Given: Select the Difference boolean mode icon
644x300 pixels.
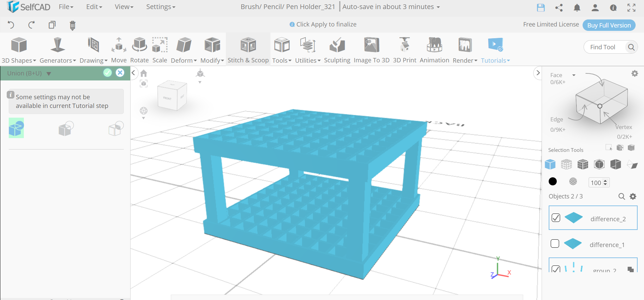Looking at the screenshot, I should coord(66,129).
